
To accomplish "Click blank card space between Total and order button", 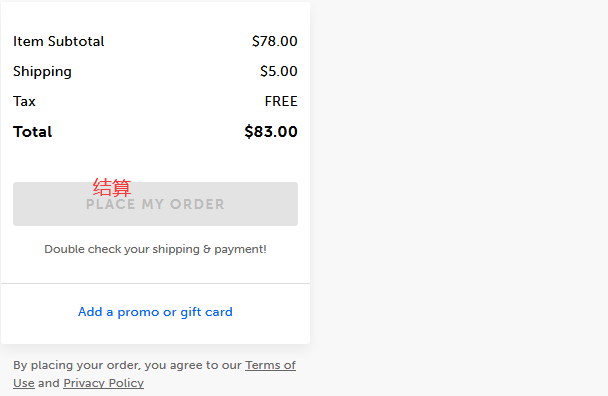I will [x=155, y=161].
